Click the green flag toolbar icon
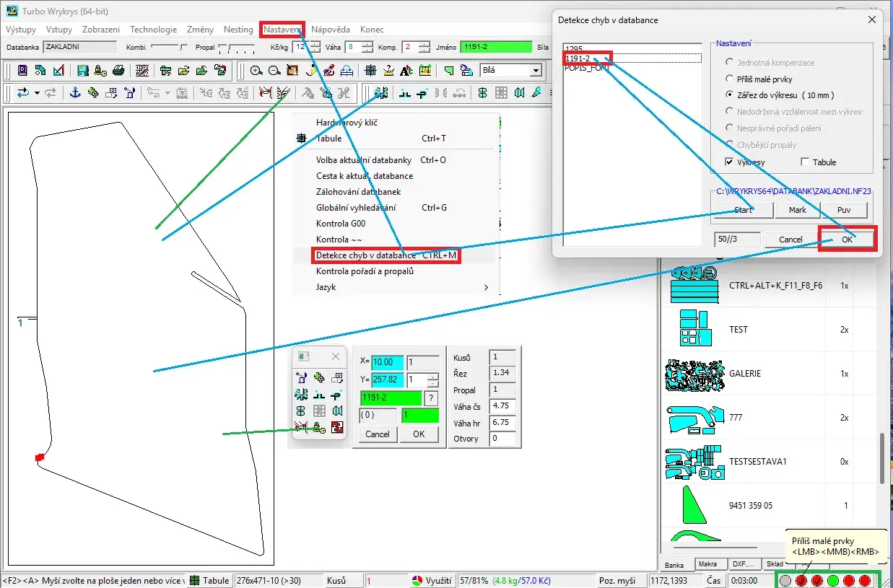 (x=449, y=70)
